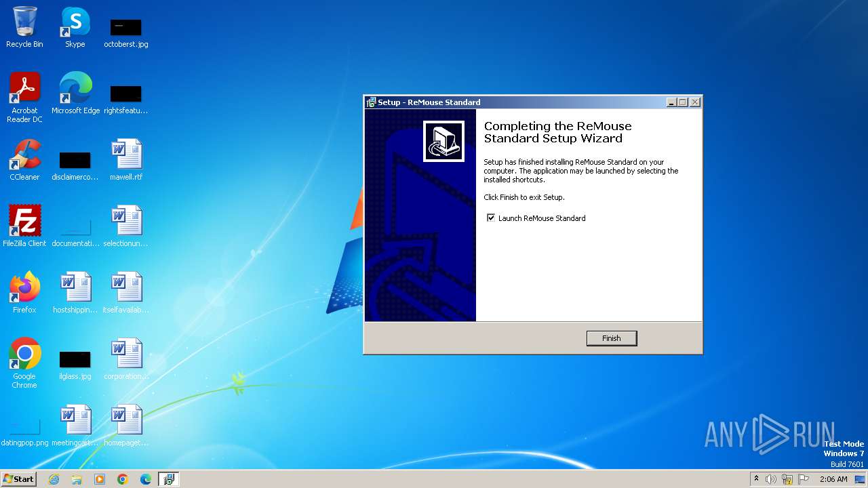Minimize the Setup window

pos(671,102)
